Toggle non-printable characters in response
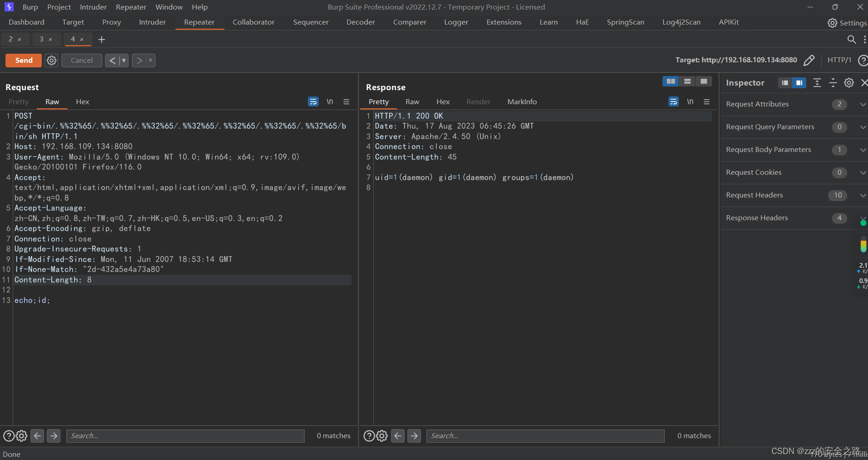Screen dimensions: 868x460 point(690,102)
